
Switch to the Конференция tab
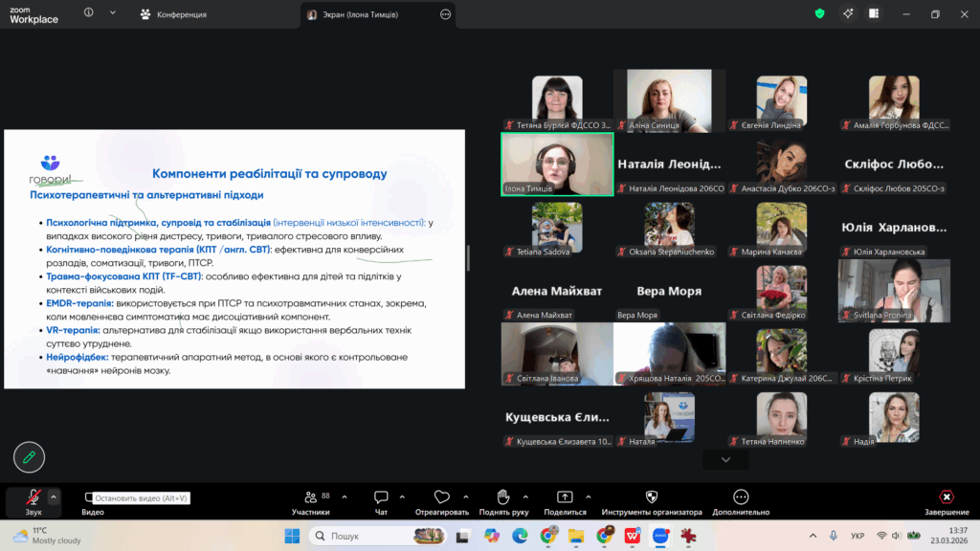pos(173,14)
